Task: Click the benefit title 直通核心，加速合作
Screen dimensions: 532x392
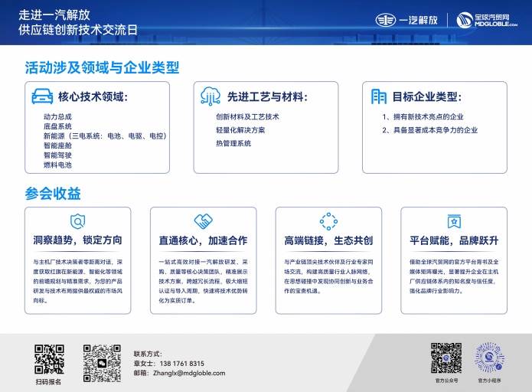Action: tap(204, 240)
